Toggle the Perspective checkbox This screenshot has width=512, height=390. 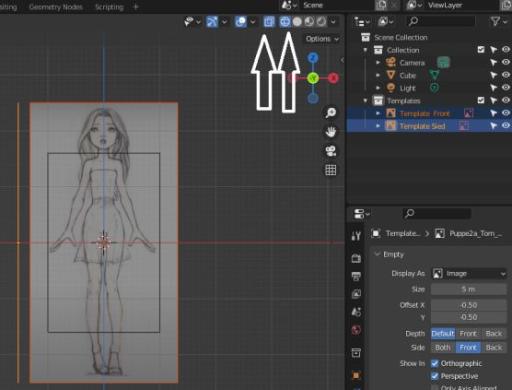(x=435, y=376)
